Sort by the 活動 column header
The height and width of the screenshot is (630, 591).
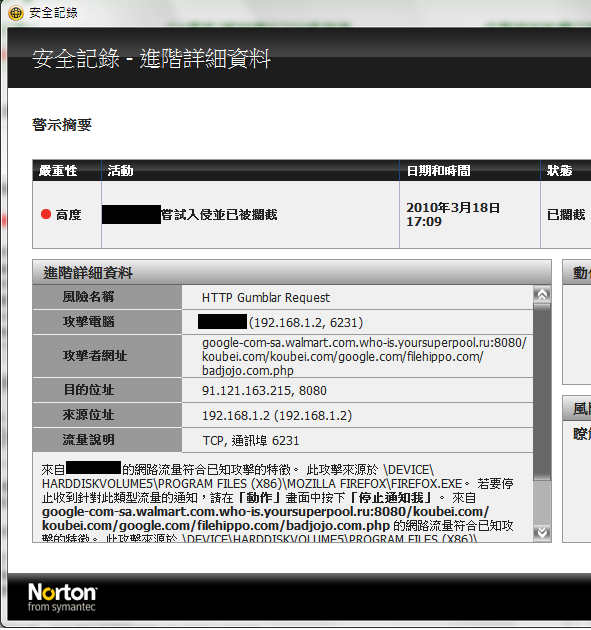(250, 170)
